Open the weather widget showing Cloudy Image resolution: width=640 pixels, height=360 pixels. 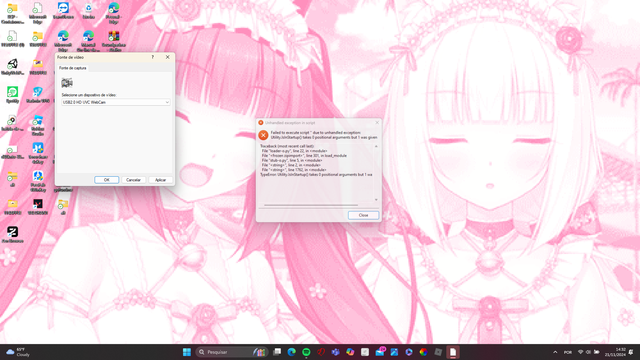[x=18, y=352]
